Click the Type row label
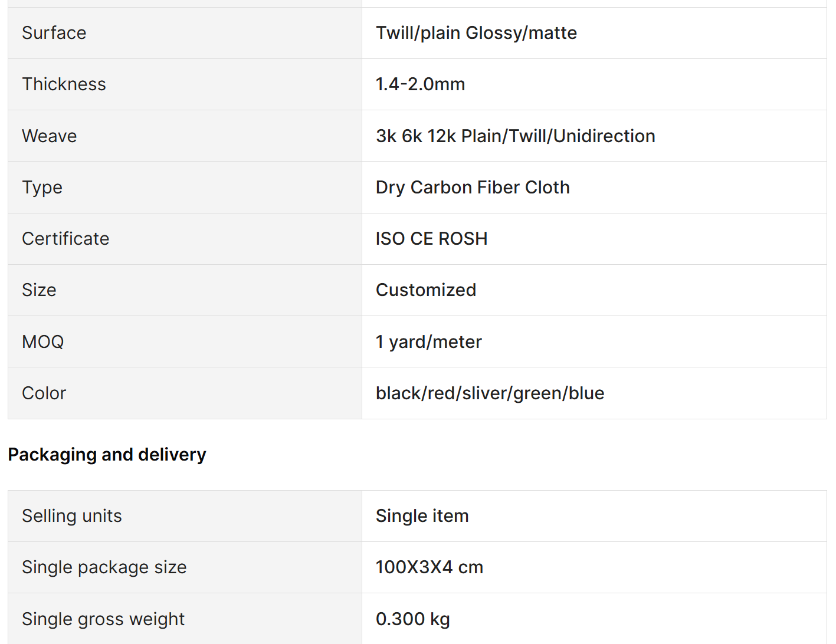Screen dimensions: 836x644 pos(42,188)
